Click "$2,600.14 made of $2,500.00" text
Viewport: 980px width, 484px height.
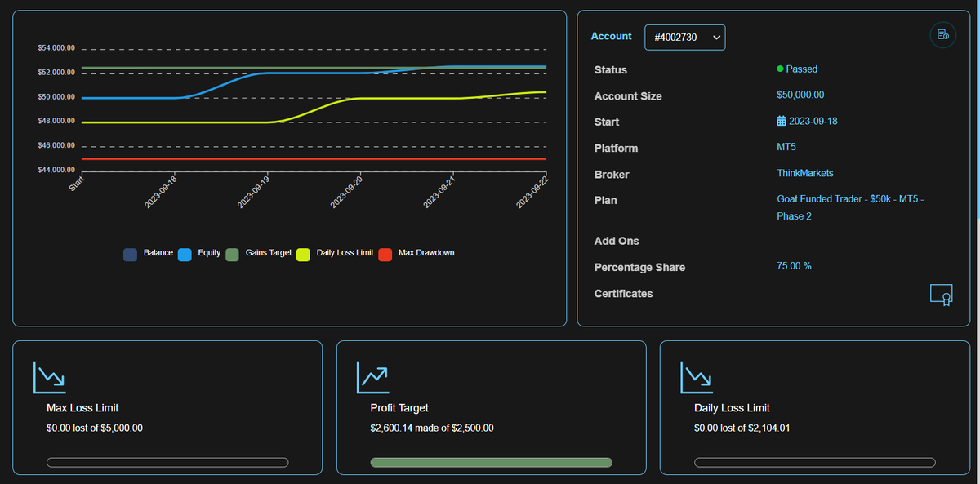432,428
